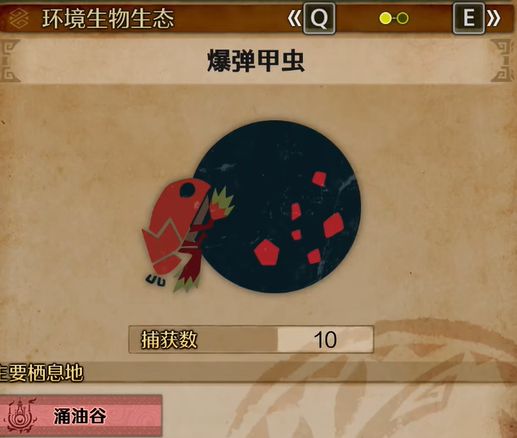The width and height of the screenshot is (517, 438).
Task: Click the emblem icon beside 环境生物生态
Action: coord(18,19)
